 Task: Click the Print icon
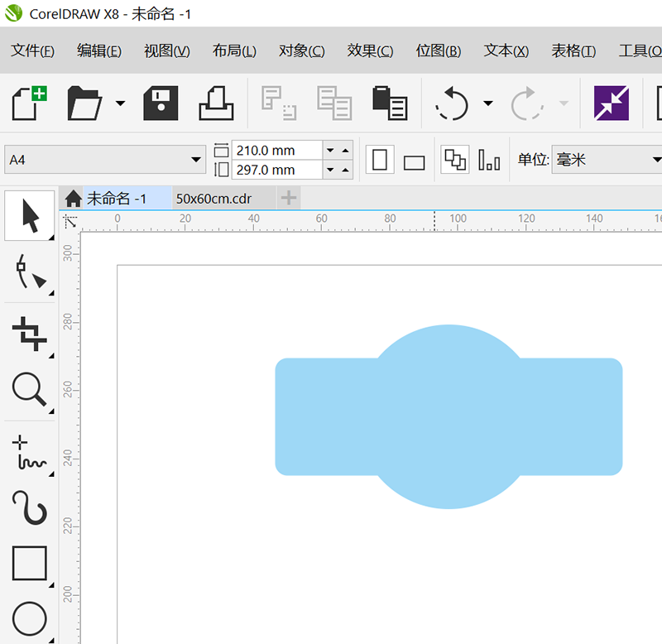[217, 103]
